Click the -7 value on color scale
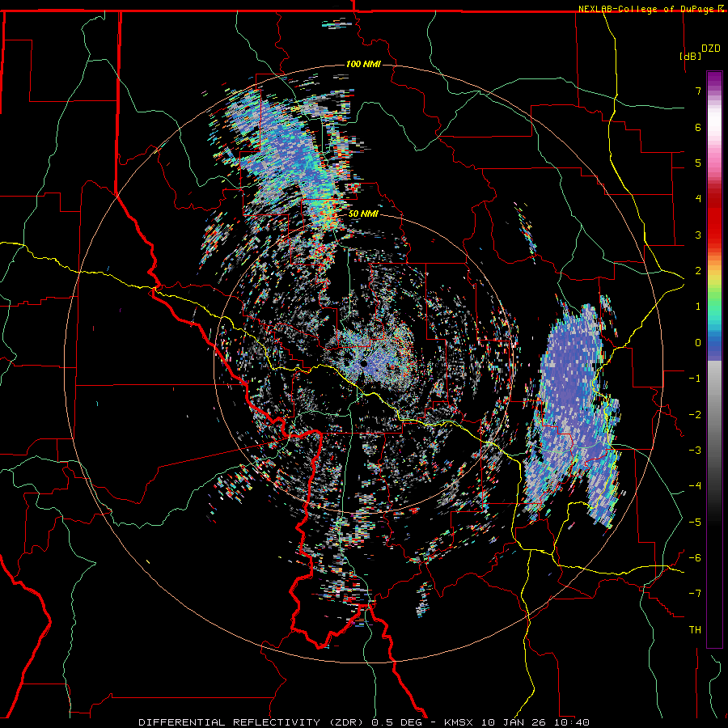This screenshot has height=728, width=728. point(695,594)
